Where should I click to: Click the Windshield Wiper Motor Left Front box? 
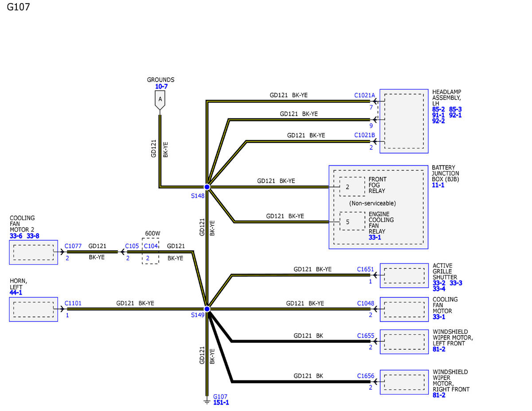point(404,342)
